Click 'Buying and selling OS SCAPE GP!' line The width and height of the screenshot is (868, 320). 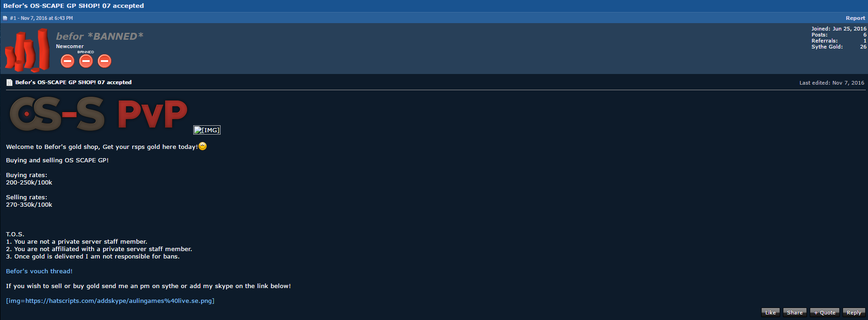pyautogui.click(x=57, y=160)
